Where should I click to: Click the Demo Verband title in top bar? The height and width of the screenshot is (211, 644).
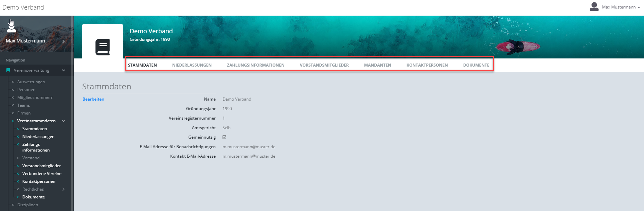click(23, 7)
